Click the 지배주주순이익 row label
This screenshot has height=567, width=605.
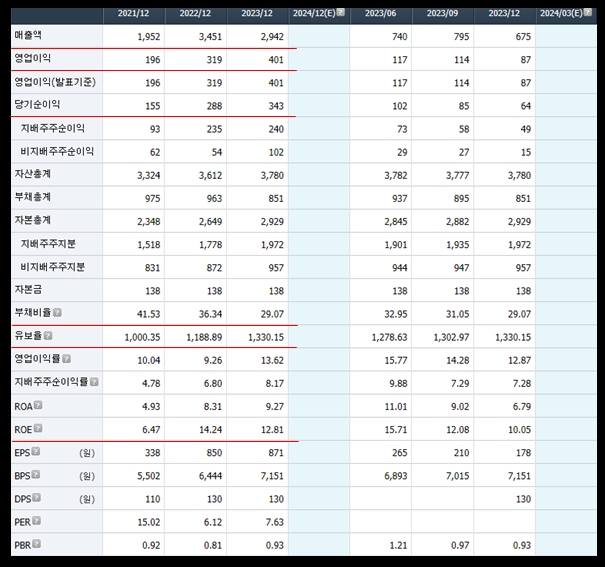pyautogui.click(x=53, y=128)
